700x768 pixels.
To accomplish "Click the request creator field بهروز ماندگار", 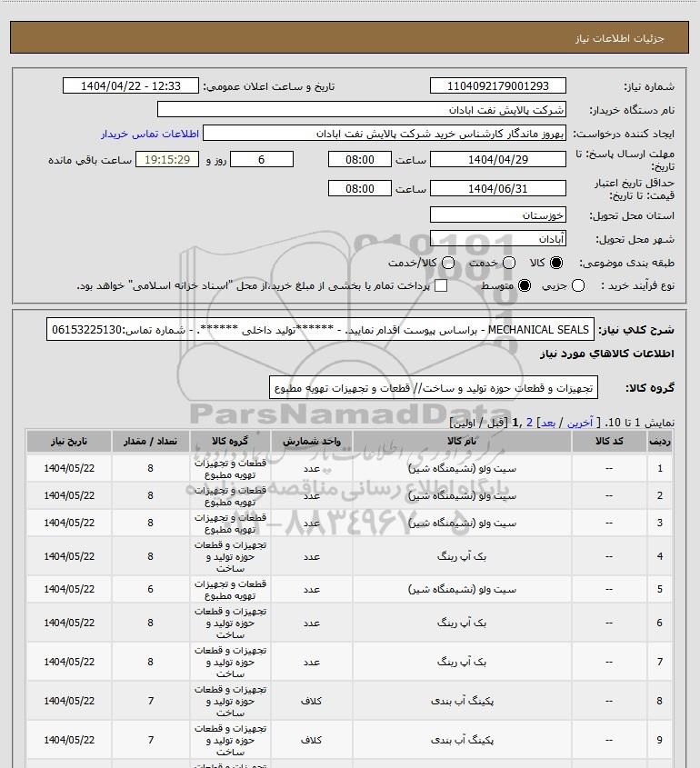I will point(385,134).
